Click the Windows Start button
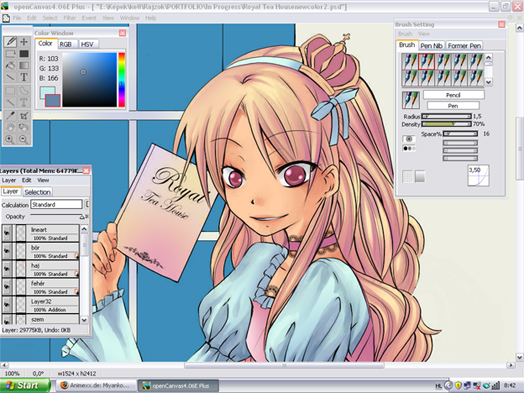 click(24, 385)
